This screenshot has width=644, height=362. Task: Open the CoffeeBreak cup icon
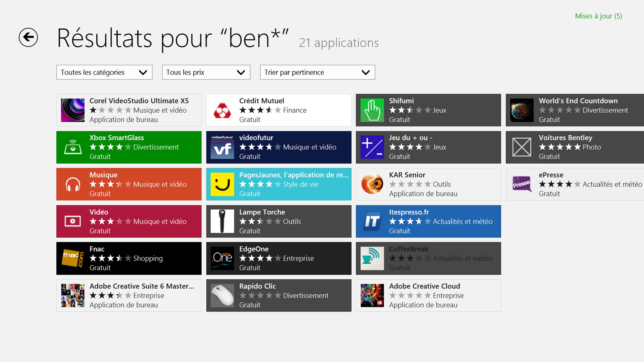372,258
